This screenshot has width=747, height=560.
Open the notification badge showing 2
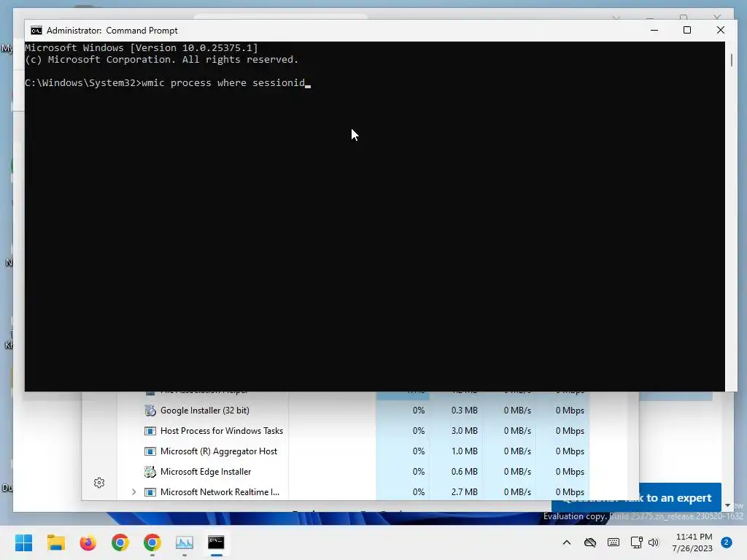click(x=726, y=542)
